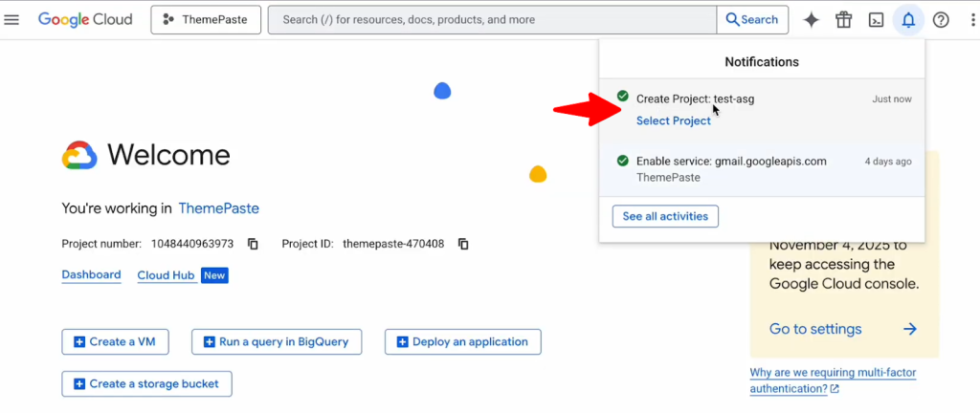Screen dimensions: 980x413
Task: Copy the project number
Action: pos(254,244)
